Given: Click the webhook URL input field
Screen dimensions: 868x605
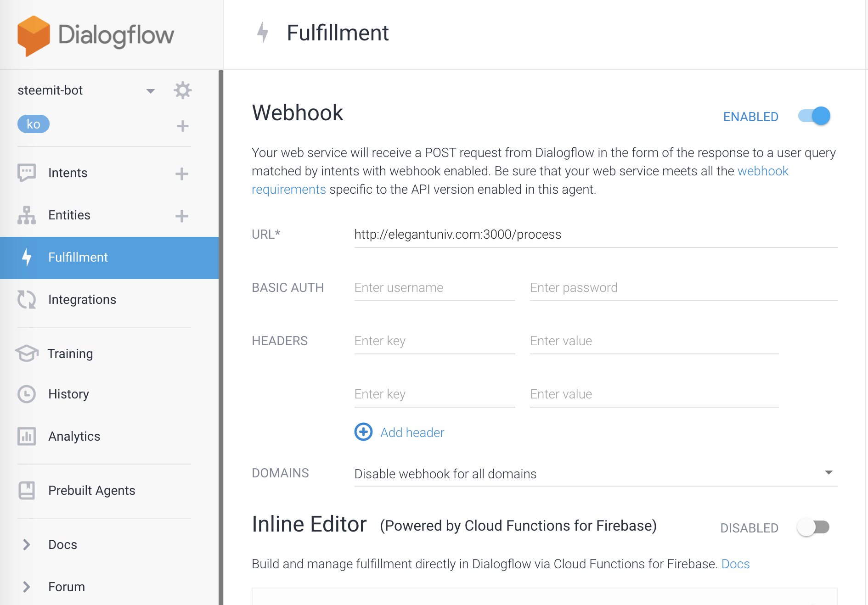Looking at the screenshot, I should [596, 235].
